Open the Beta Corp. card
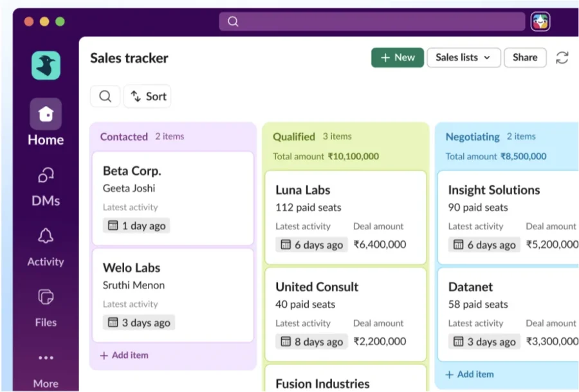Viewport: 579px width, 392px height. 173,199
